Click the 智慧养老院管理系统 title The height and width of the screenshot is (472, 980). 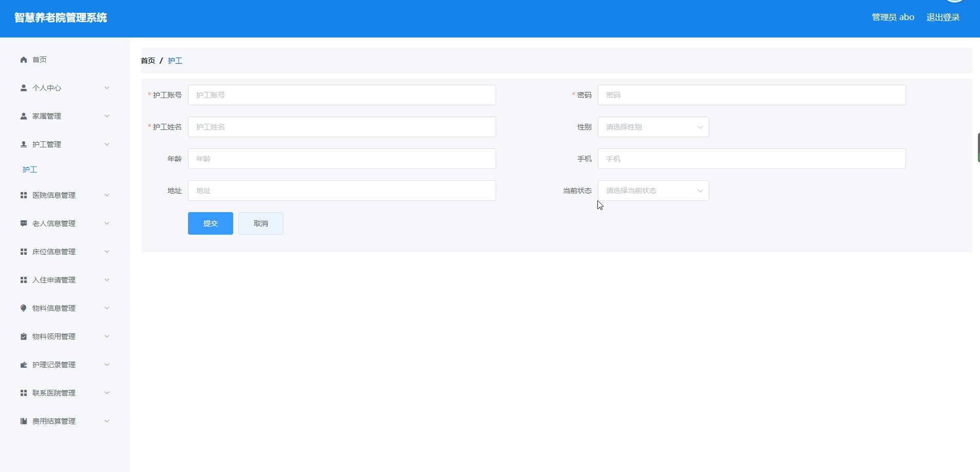tap(61, 18)
